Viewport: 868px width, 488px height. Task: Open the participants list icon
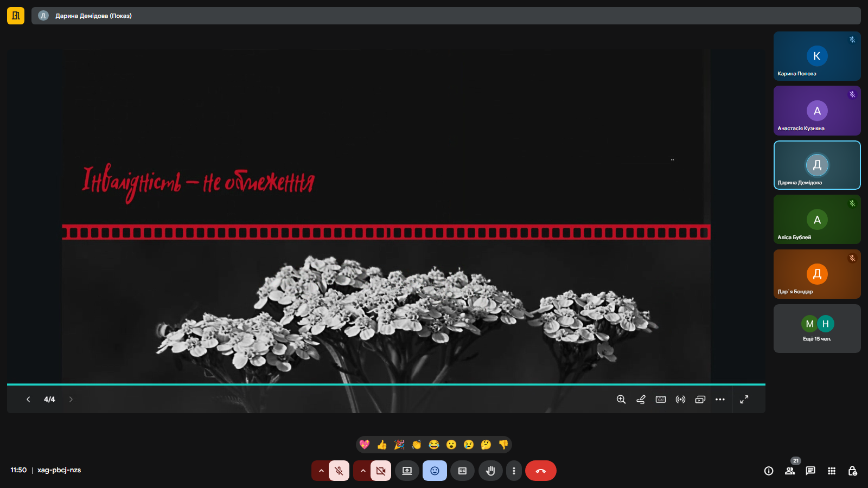(x=790, y=471)
